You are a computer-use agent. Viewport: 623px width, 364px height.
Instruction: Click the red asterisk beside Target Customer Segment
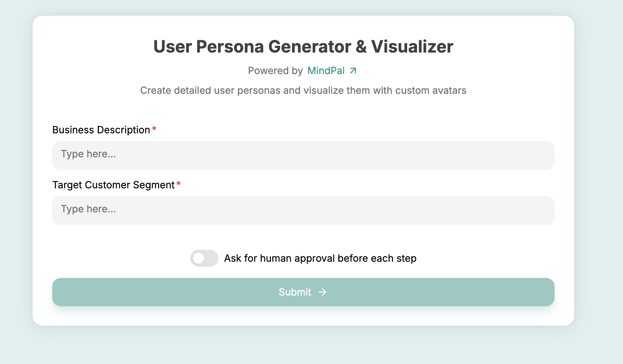pos(179,184)
